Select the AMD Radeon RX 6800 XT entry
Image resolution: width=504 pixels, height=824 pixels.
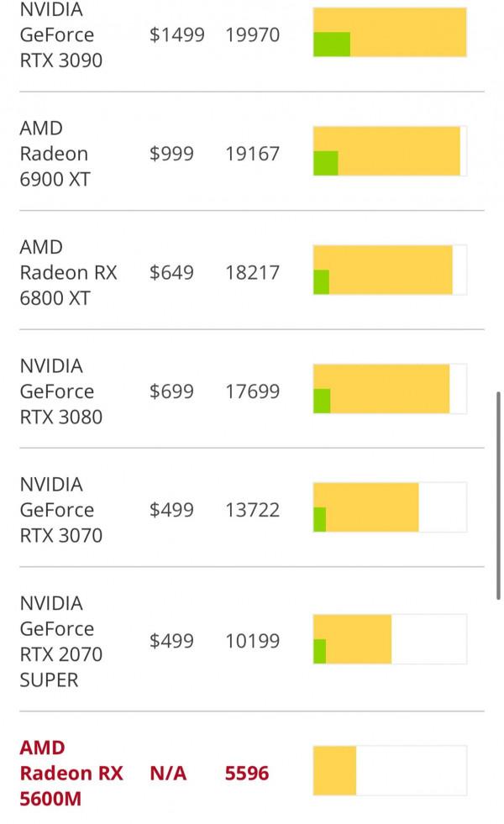click(68, 272)
